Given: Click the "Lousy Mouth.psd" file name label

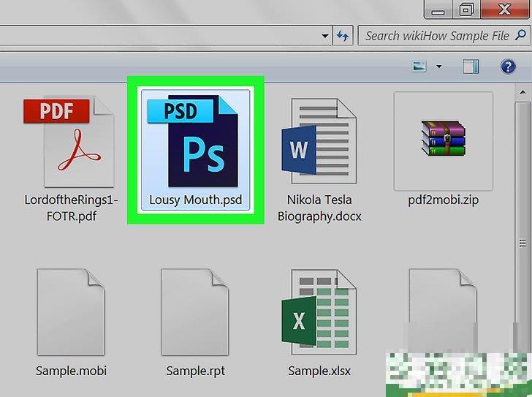Looking at the screenshot, I should (x=195, y=199).
